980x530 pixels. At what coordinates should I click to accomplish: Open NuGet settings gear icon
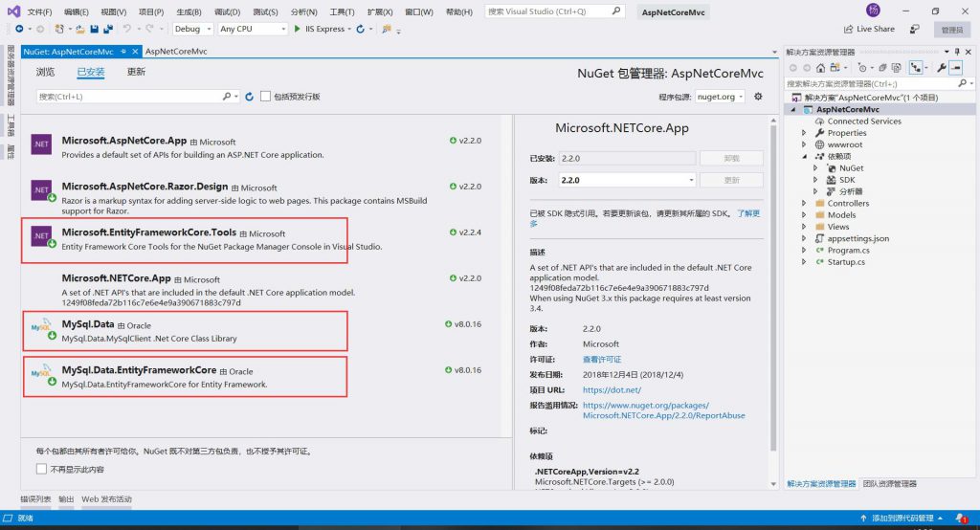(x=758, y=97)
